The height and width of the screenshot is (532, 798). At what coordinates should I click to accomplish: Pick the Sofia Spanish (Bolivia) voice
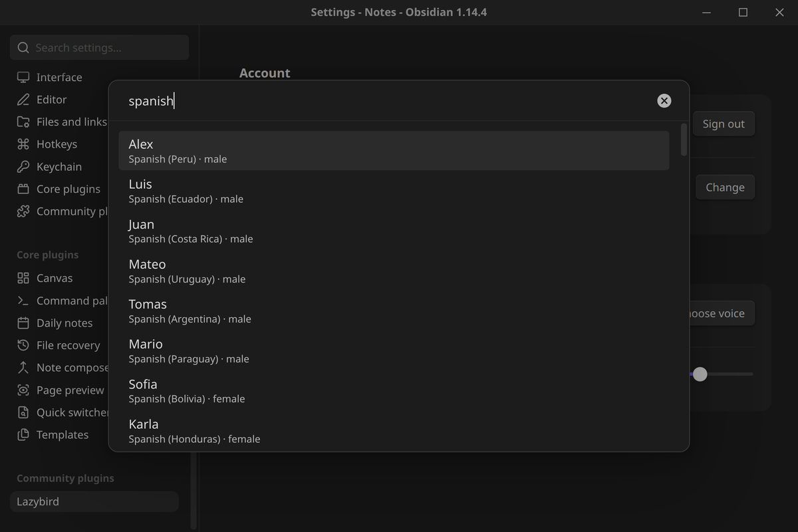(x=394, y=390)
